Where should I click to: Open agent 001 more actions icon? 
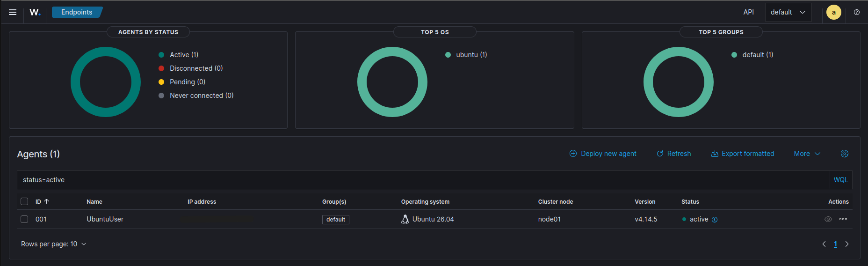(x=843, y=219)
